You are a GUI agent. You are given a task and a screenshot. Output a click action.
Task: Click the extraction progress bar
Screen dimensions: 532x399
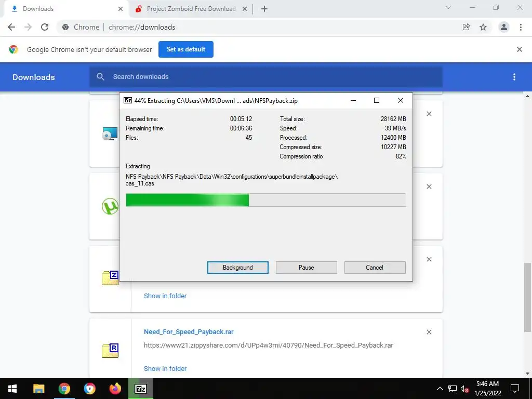point(265,200)
